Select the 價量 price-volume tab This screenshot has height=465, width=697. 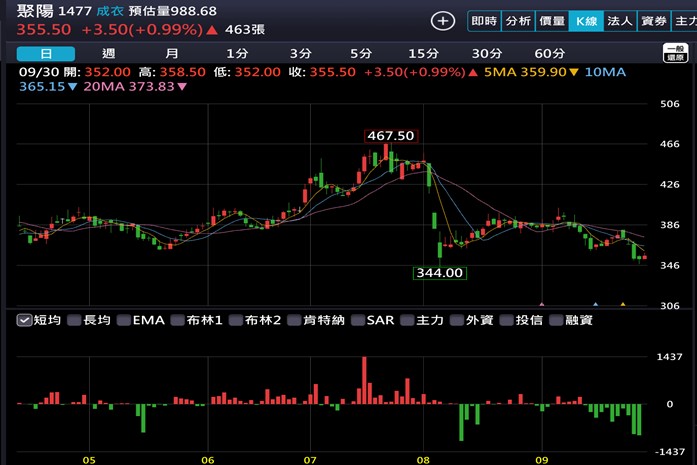551,21
